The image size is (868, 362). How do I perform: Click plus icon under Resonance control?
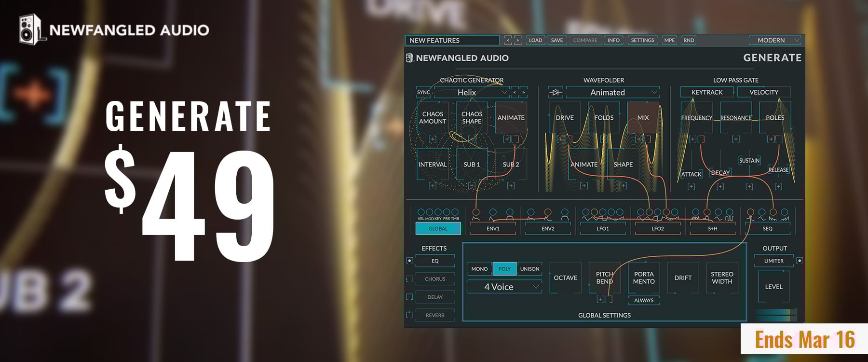(735, 139)
